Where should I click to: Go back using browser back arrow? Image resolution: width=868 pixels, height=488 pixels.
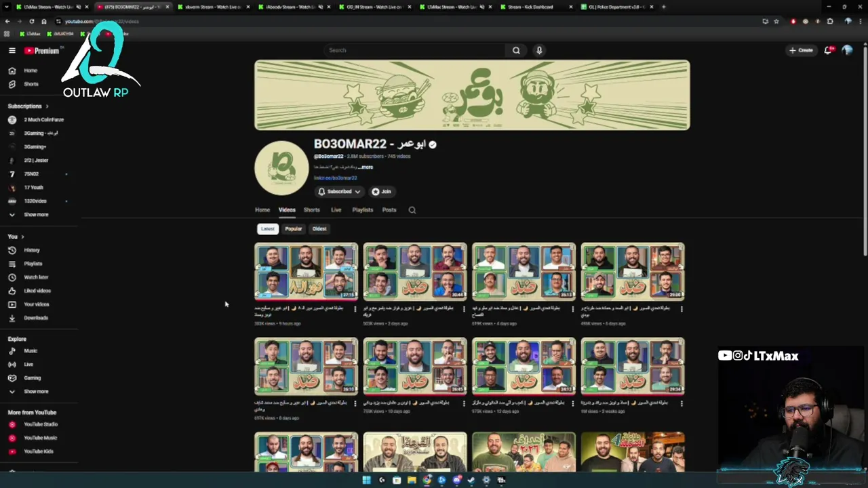click(7, 21)
